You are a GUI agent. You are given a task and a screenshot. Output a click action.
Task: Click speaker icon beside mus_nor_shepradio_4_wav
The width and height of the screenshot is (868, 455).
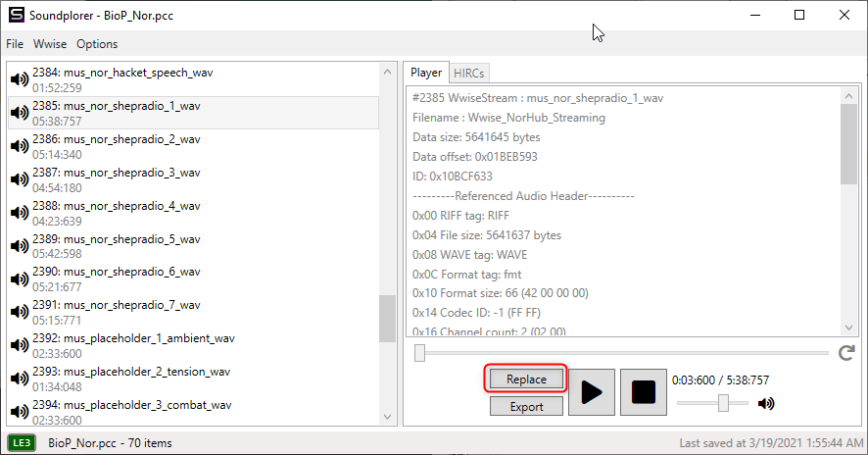point(20,212)
